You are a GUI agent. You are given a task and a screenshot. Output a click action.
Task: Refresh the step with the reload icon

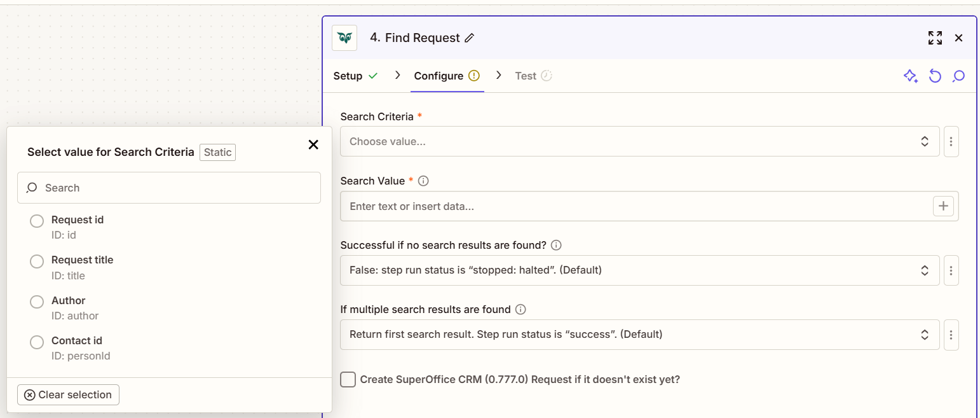coord(934,76)
